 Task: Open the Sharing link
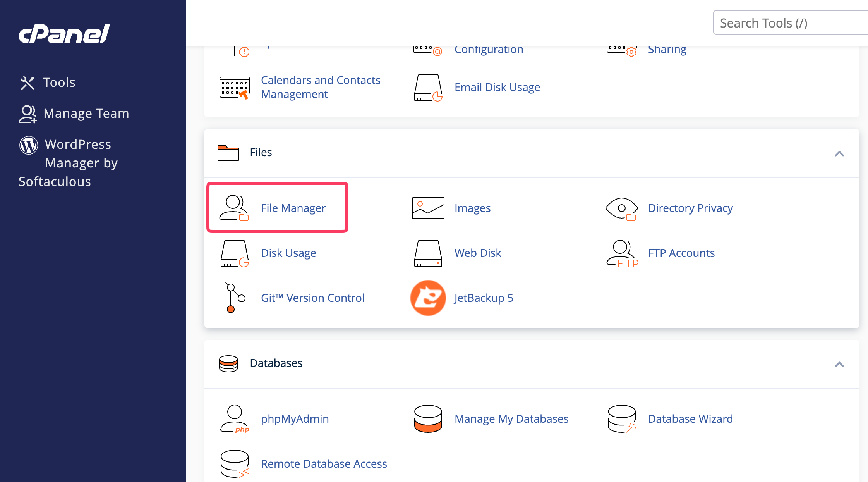click(x=667, y=50)
